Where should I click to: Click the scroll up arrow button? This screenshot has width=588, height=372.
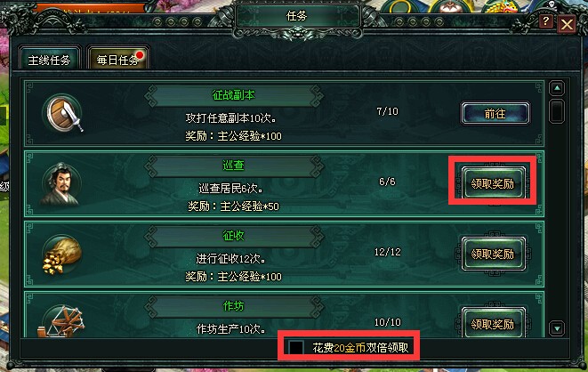point(557,88)
